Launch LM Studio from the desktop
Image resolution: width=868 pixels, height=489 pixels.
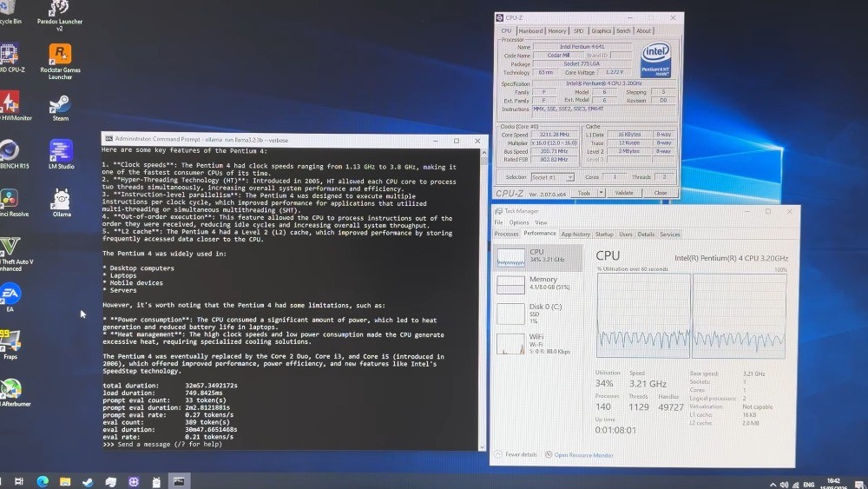[x=61, y=155]
